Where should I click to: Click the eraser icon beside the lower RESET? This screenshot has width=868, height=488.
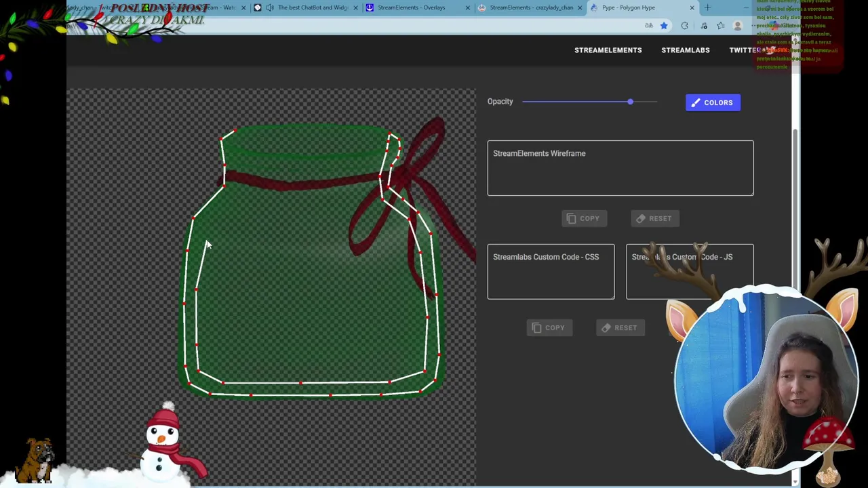click(x=606, y=327)
